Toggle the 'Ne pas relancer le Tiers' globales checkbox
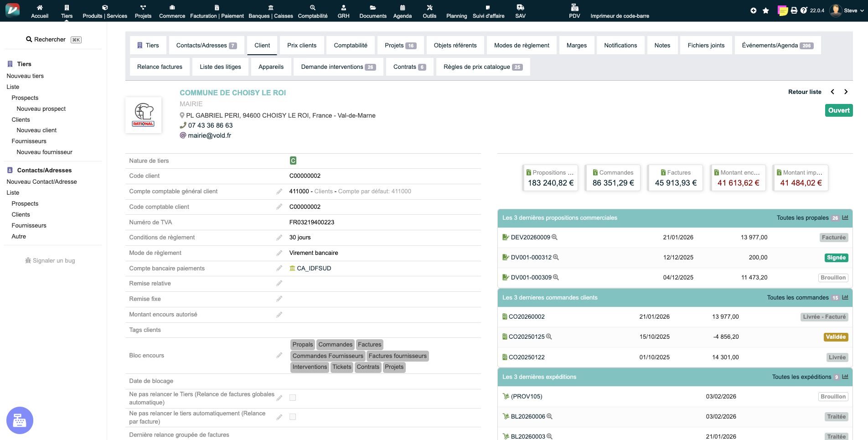This screenshot has width=868, height=440. [x=293, y=398]
